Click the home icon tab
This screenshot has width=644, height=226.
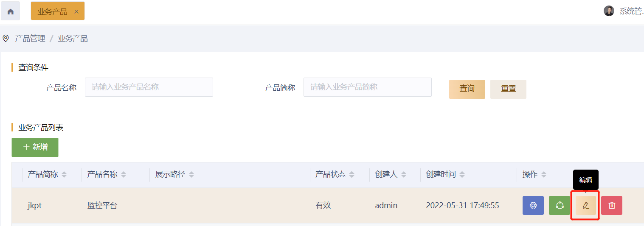(x=11, y=11)
